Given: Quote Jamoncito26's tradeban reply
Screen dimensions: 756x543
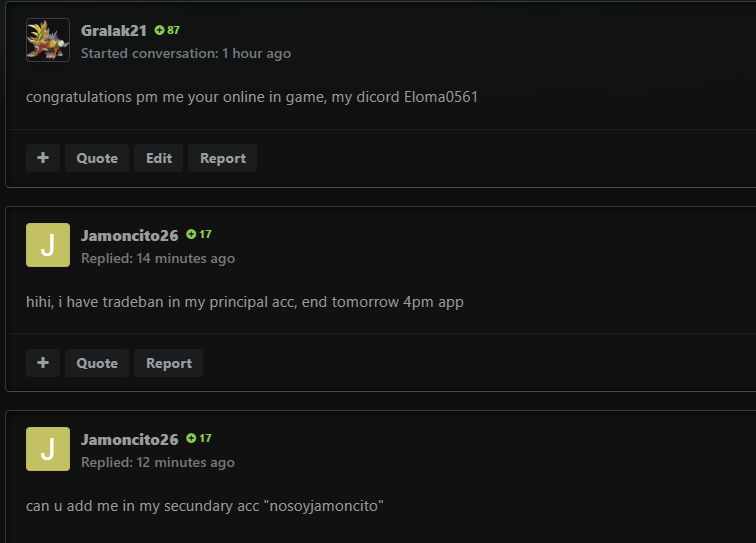Looking at the screenshot, I should [97, 363].
